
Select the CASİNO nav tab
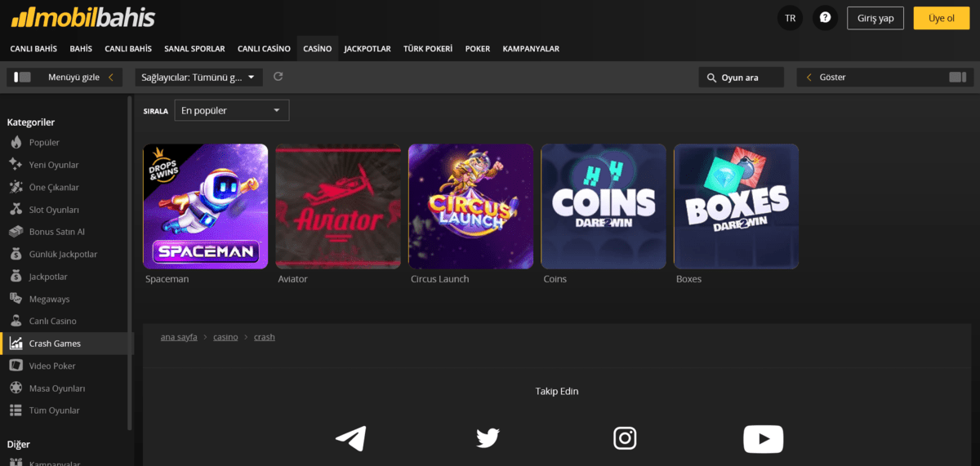318,49
